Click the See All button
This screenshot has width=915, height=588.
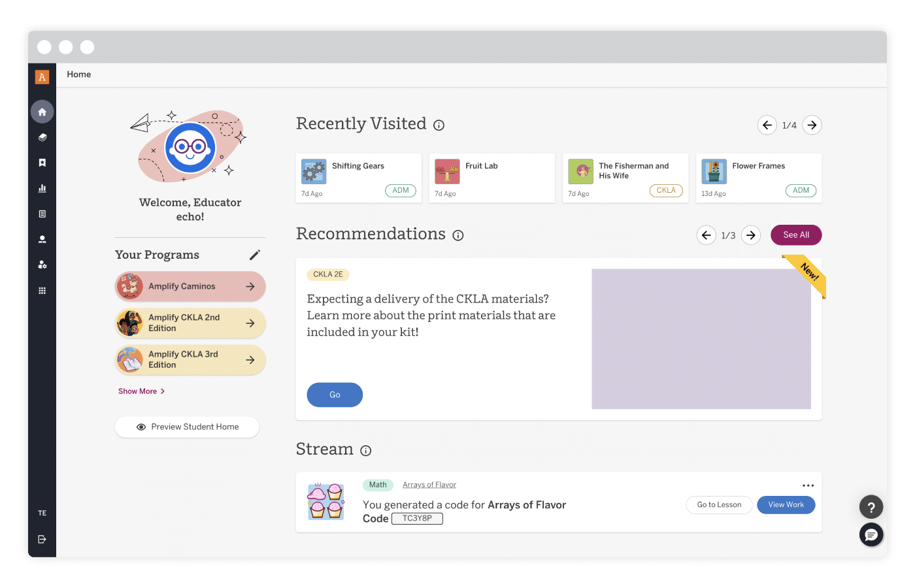(795, 235)
